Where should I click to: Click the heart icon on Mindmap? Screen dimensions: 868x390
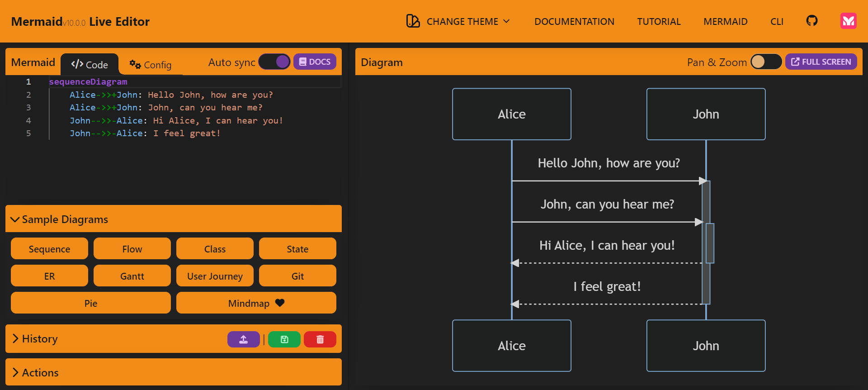point(280,303)
